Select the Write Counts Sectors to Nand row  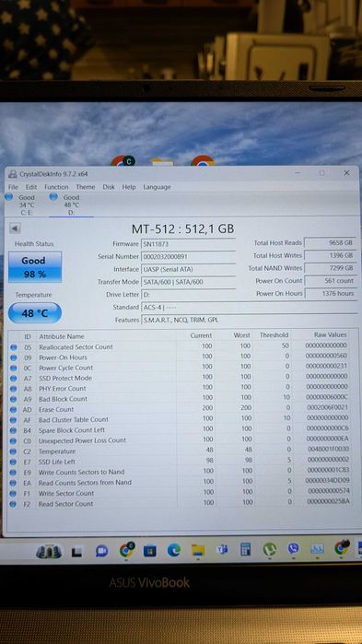[181, 472]
